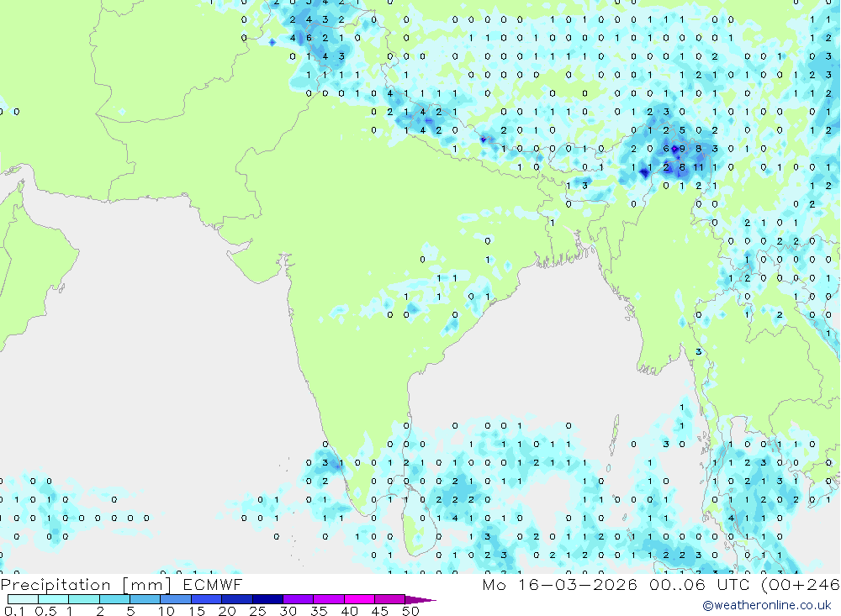Click the legend scale label "25"
The width and height of the screenshot is (841, 616).
tap(258, 611)
